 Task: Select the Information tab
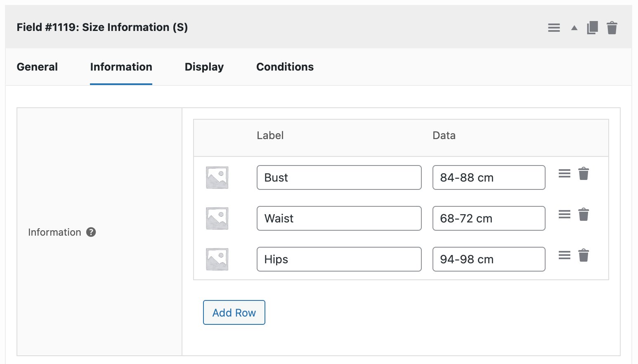121,66
